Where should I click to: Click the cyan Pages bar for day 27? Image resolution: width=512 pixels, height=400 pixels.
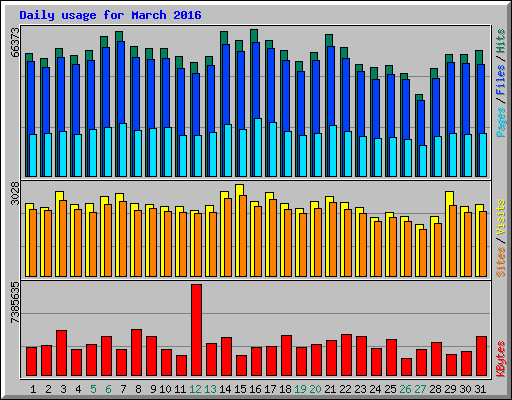point(423,161)
